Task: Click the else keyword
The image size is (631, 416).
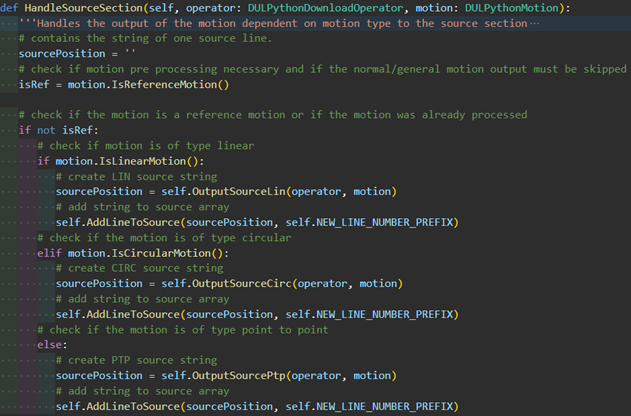Action: pyautogui.click(x=50, y=345)
